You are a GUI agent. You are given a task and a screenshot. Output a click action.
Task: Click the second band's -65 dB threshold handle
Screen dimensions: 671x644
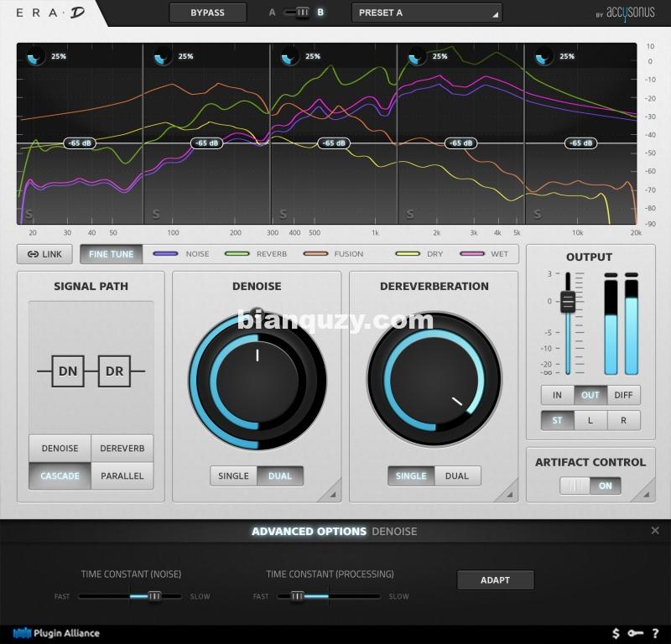206,143
